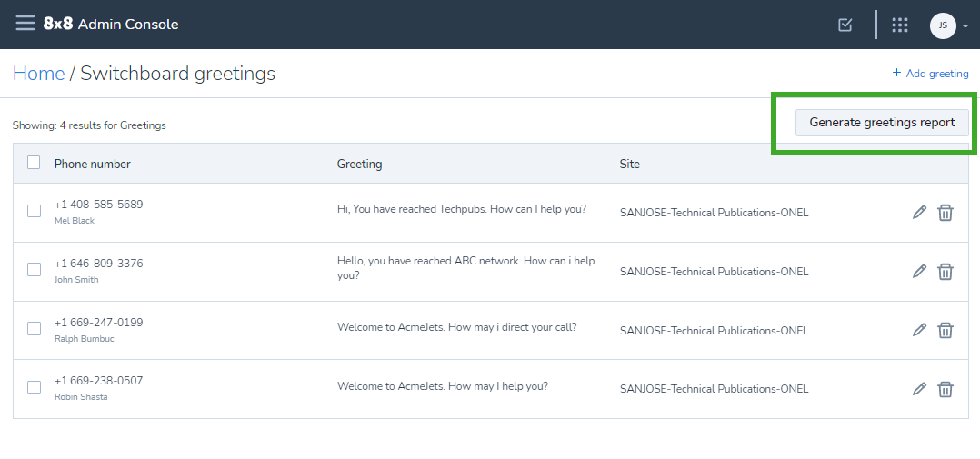Viewport: 980px width, 459px height.
Task: Delete the Mel Black greeting
Action: (x=945, y=213)
